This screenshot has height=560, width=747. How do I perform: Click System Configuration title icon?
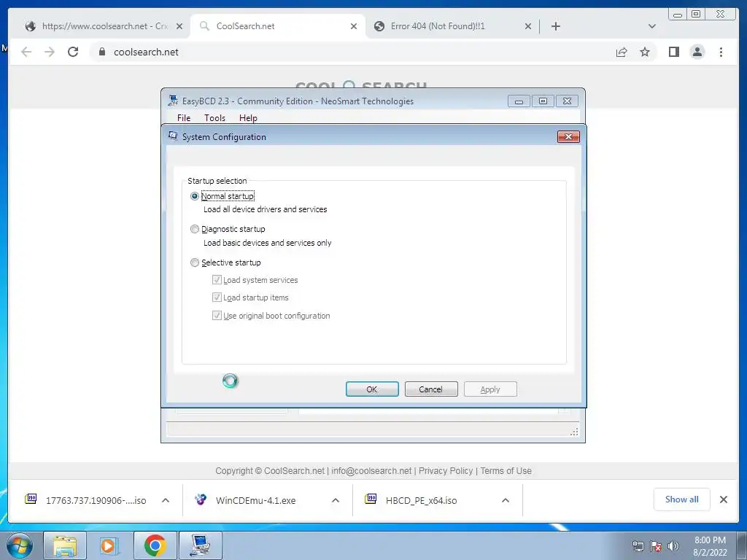pos(173,136)
